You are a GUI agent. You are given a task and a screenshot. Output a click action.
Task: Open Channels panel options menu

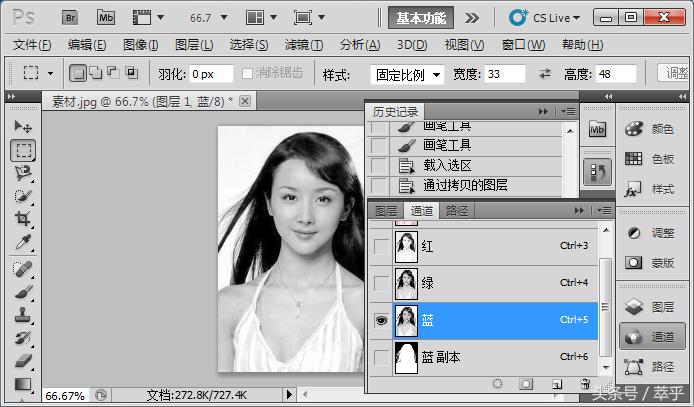tap(605, 211)
